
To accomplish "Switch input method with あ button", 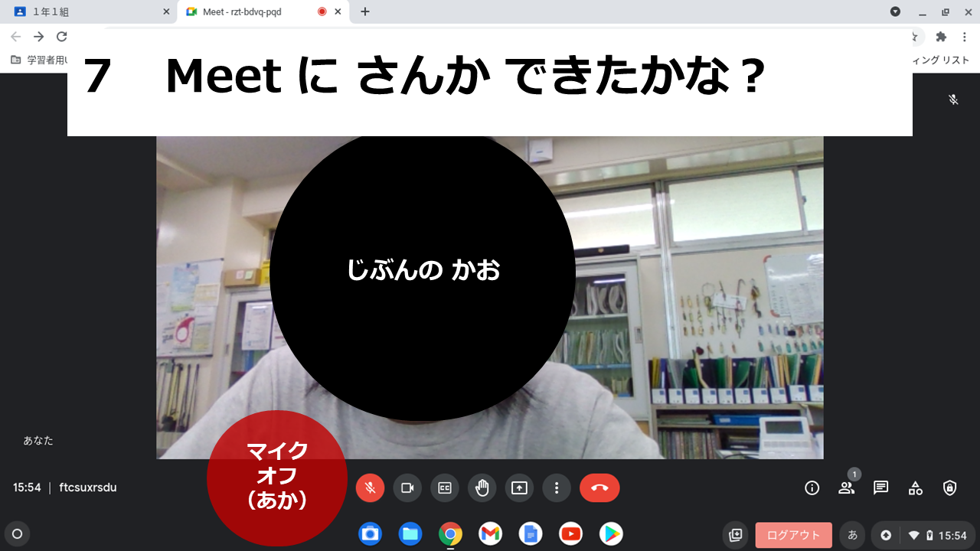I will tap(852, 535).
